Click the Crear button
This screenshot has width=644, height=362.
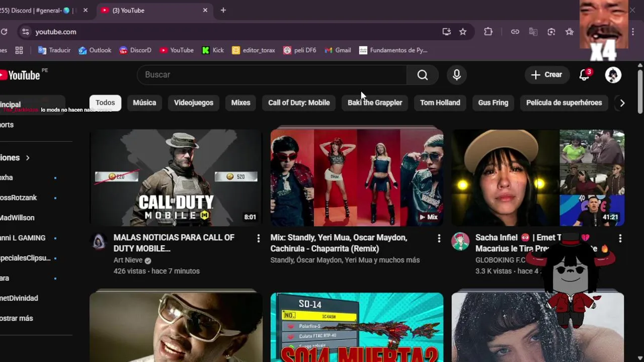[547, 74]
